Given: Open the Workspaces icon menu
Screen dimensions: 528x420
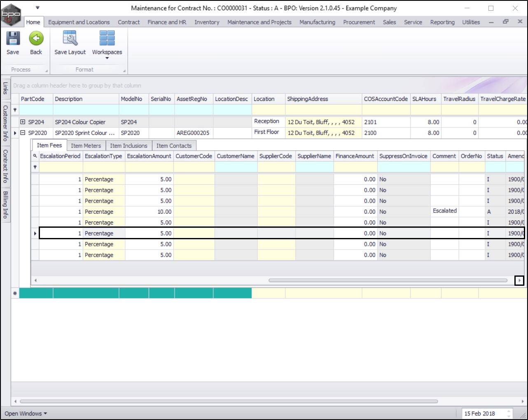Looking at the screenshot, I should coord(107,39).
